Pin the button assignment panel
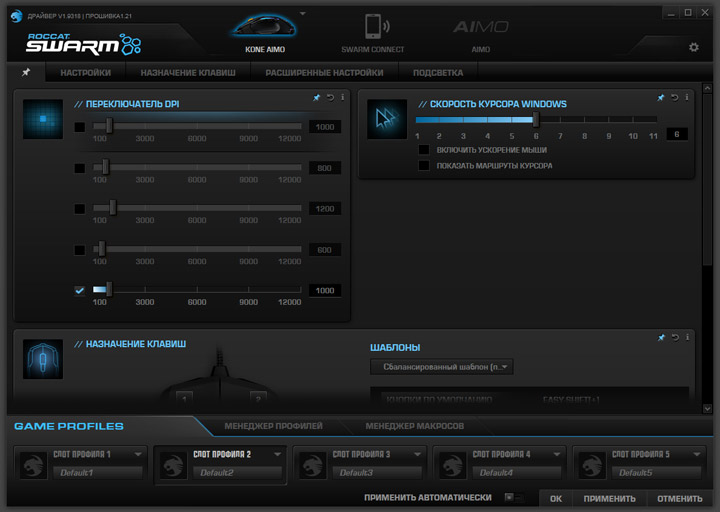Viewport: 720px width, 512px height. 661,338
